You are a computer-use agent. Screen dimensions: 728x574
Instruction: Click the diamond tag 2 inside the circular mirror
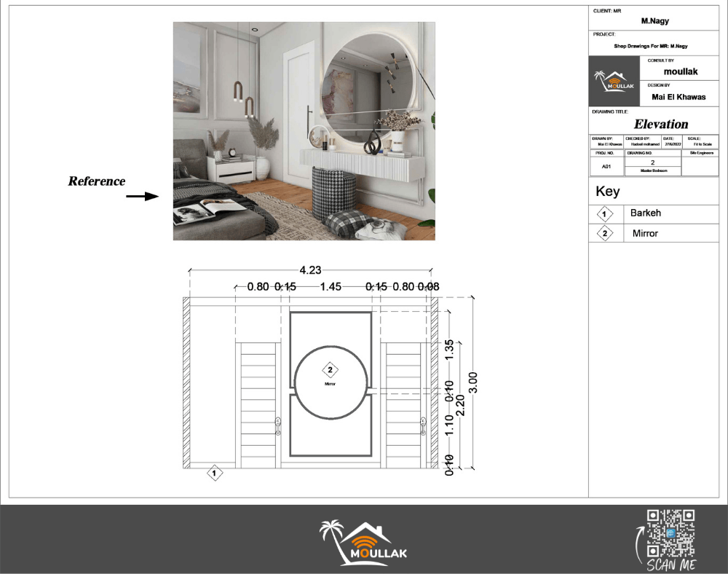(331, 369)
